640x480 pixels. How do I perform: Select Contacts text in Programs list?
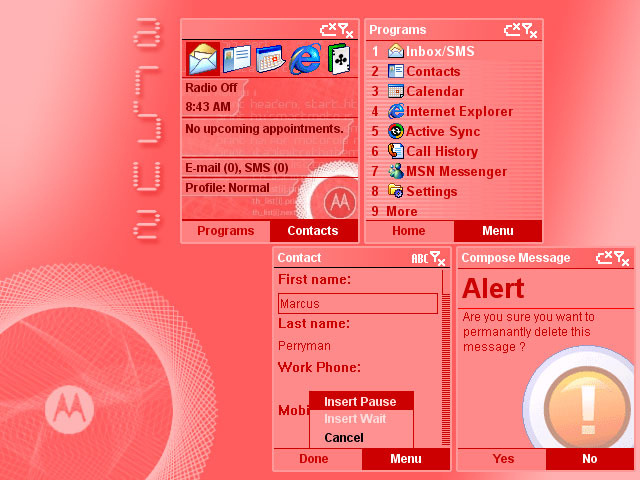(x=433, y=71)
